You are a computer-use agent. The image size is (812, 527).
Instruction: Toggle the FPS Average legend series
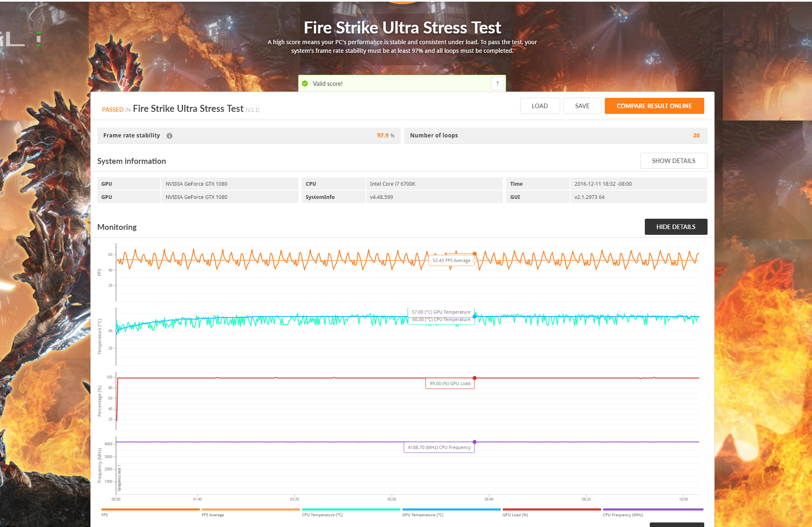pyautogui.click(x=251, y=512)
